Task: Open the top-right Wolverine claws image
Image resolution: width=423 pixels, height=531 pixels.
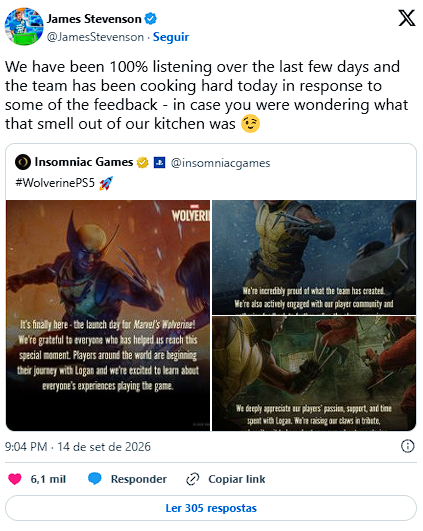Action: [x=314, y=257]
